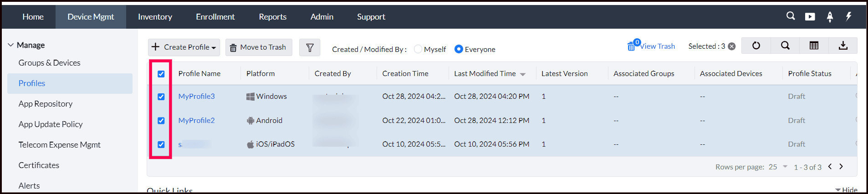868x194 pixels.
Task: Uncheck the select-all header checkbox
Action: point(161,74)
